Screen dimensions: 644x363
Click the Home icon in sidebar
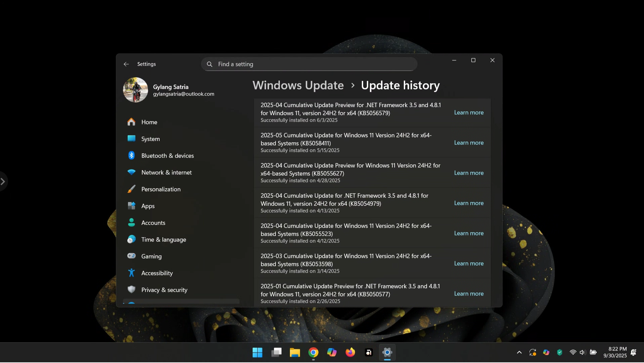[131, 122]
